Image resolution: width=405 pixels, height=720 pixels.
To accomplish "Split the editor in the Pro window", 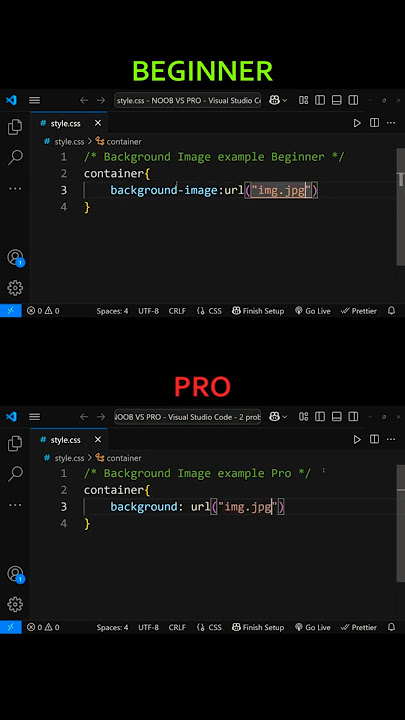I will [375, 439].
